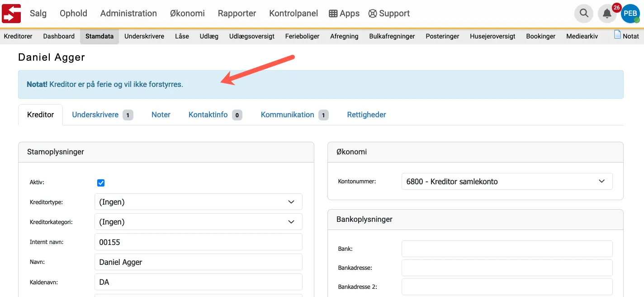Open the search icon
This screenshot has width=644, height=297.
point(583,13)
